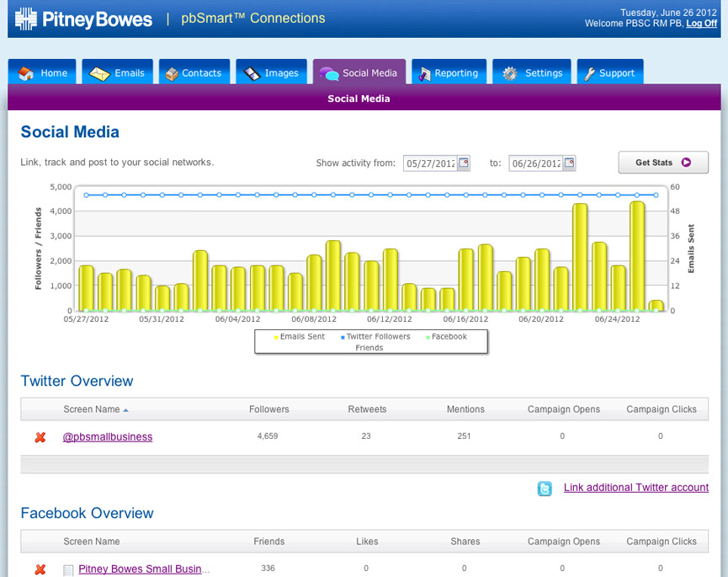728x577 pixels.
Task: Click the Facebook Overview heading
Action: (87, 513)
